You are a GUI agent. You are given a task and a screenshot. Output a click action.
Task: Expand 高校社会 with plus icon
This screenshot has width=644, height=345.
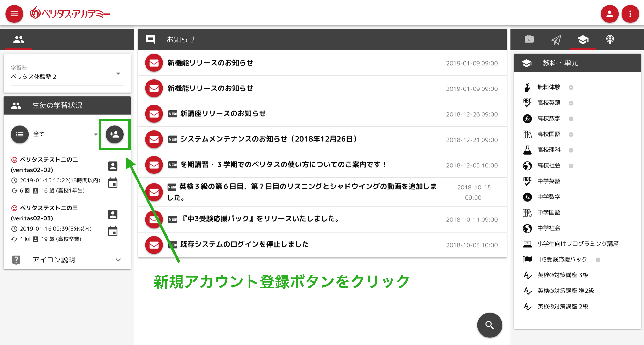(571, 166)
